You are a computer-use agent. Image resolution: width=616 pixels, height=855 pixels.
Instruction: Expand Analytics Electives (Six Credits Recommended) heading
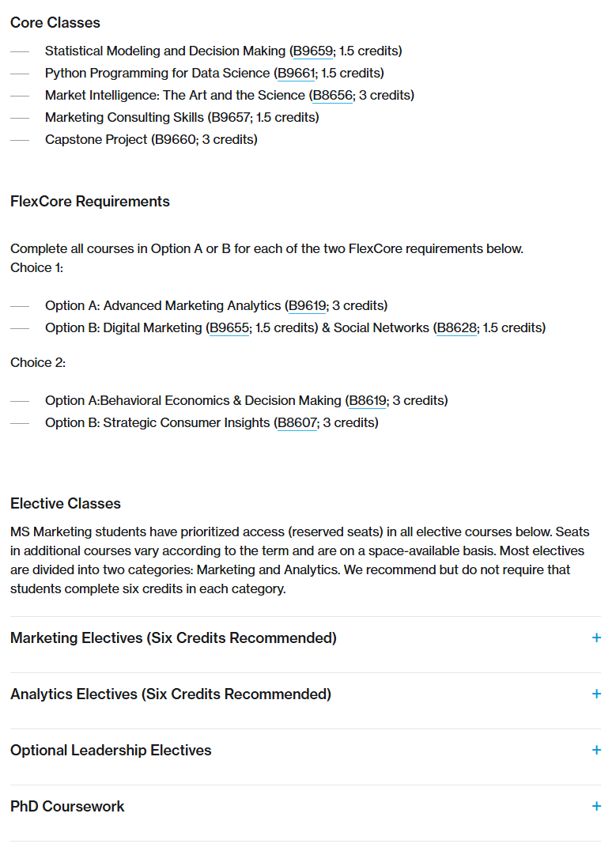pos(171,694)
